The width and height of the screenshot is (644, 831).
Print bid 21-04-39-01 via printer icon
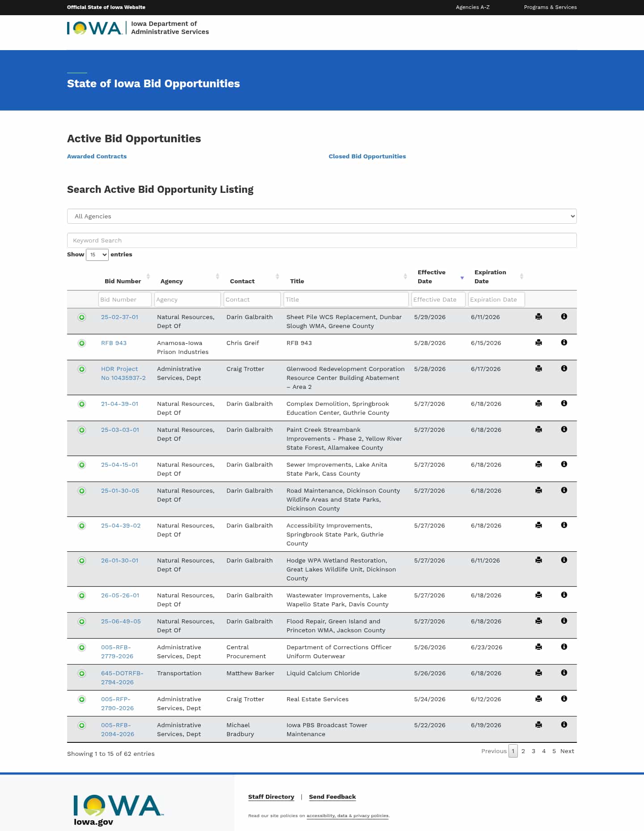tap(538, 403)
